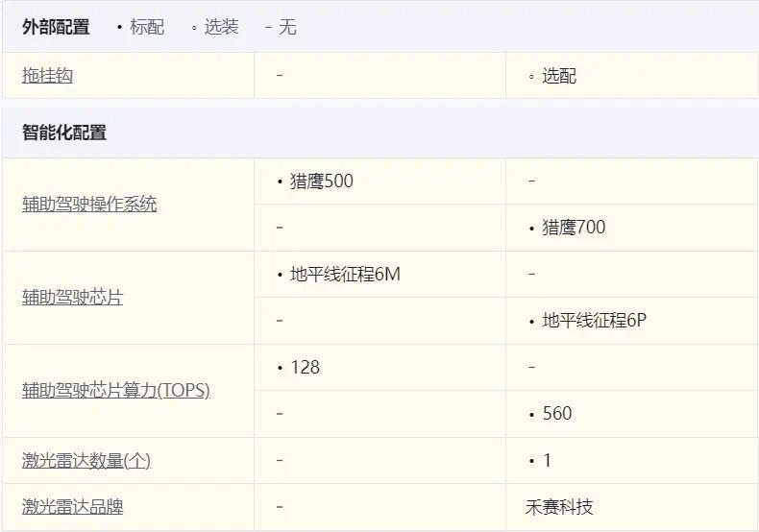The height and width of the screenshot is (532, 759).
Task: Open the 辅助驾驶操作系统 term link
Action: 89,205
